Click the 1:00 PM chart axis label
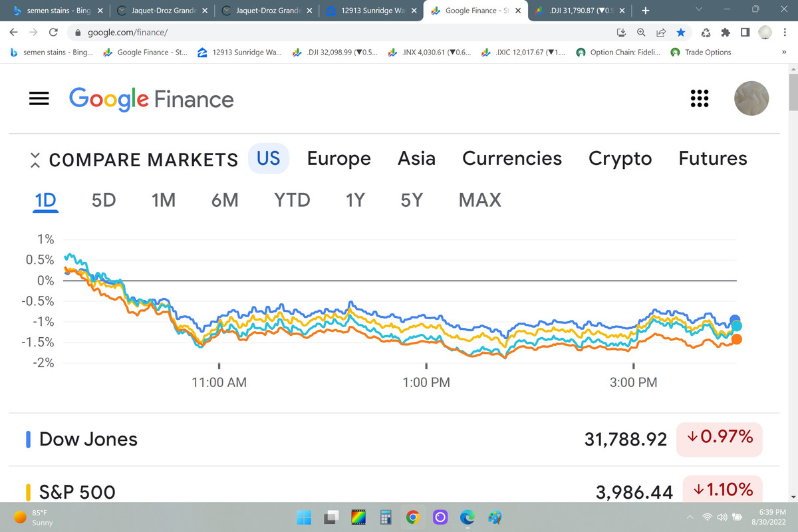798x532 pixels. [426, 382]
